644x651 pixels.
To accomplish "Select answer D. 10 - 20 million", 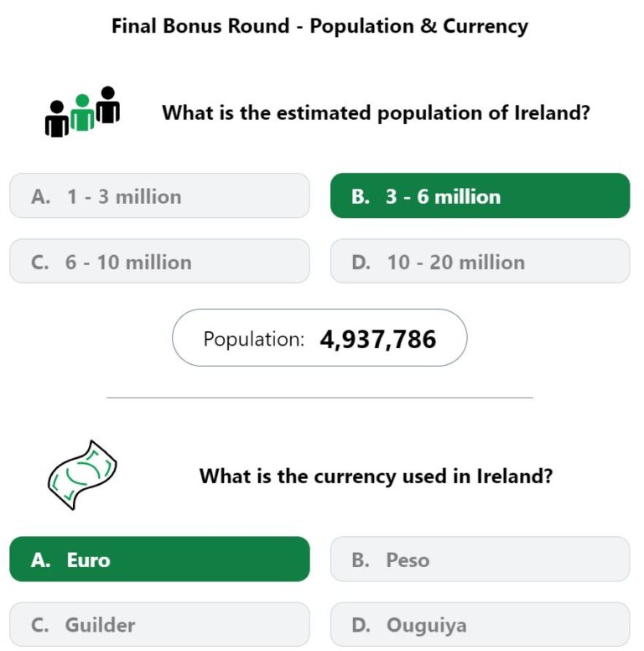I will pyautogui.click(x=480, y=261).
